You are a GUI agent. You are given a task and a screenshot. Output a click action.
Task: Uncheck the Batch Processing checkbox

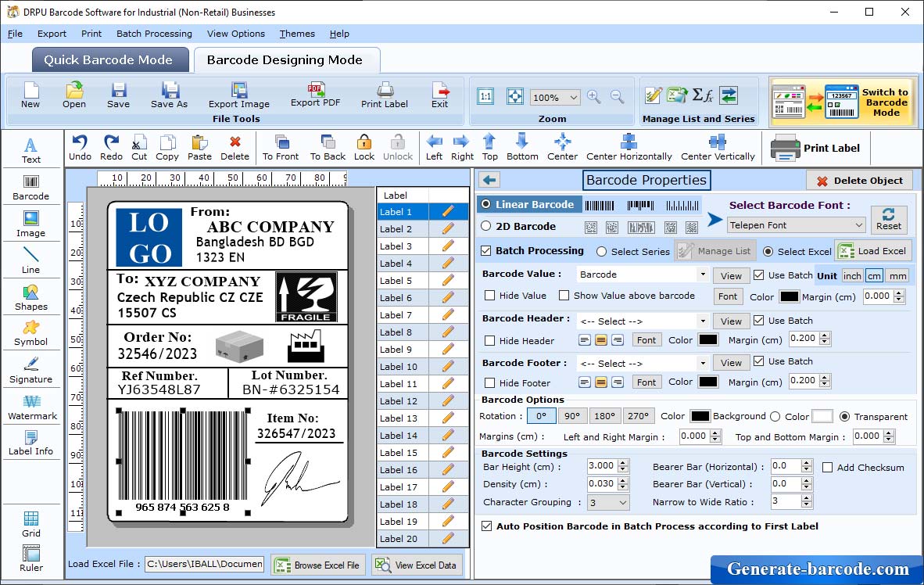click(486, 250)
